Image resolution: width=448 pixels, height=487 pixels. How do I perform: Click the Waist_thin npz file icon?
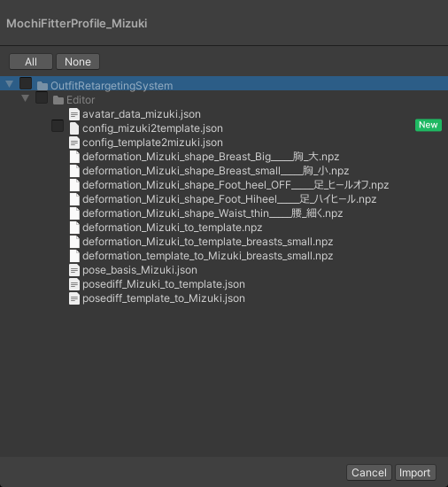pos(74,213)
